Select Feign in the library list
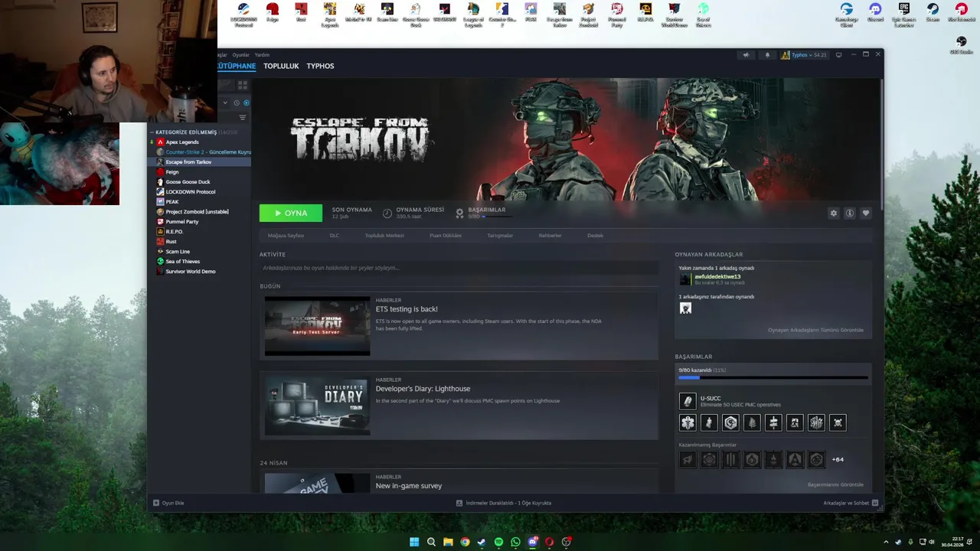Screen dimensions: 980x551 (172, 172)
